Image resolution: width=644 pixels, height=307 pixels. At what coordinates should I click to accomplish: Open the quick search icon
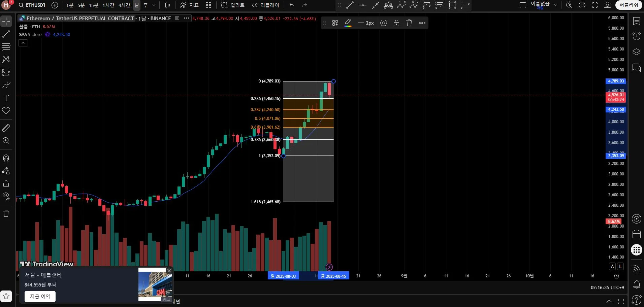pos(569,5)
